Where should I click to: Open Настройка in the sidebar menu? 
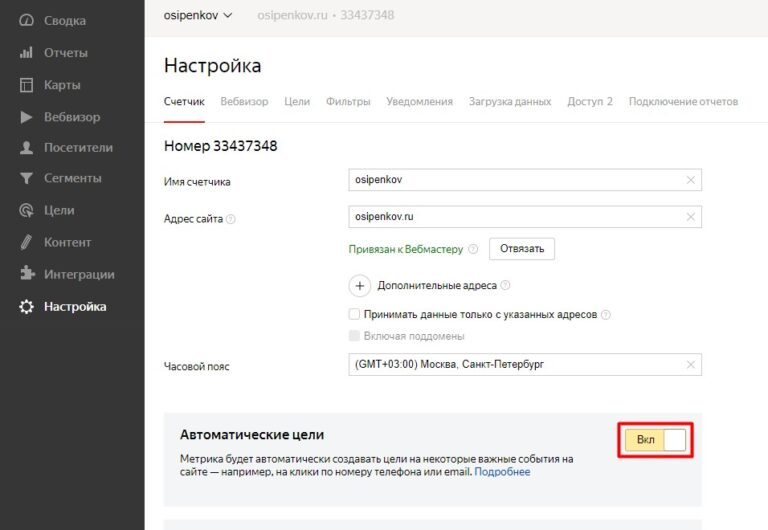pos(75,307)
